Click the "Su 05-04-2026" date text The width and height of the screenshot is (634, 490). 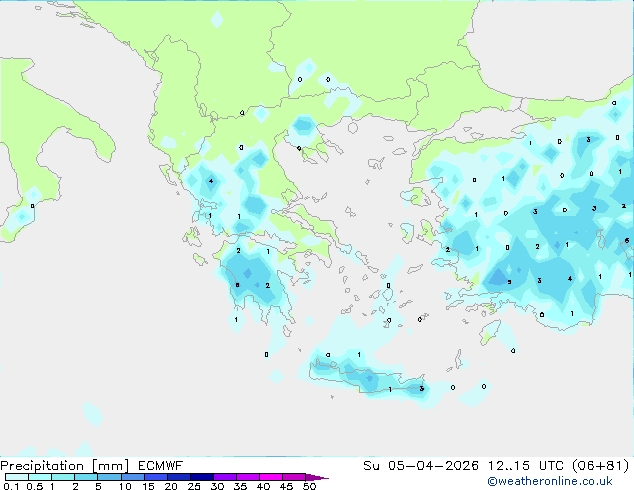[421, 466]
